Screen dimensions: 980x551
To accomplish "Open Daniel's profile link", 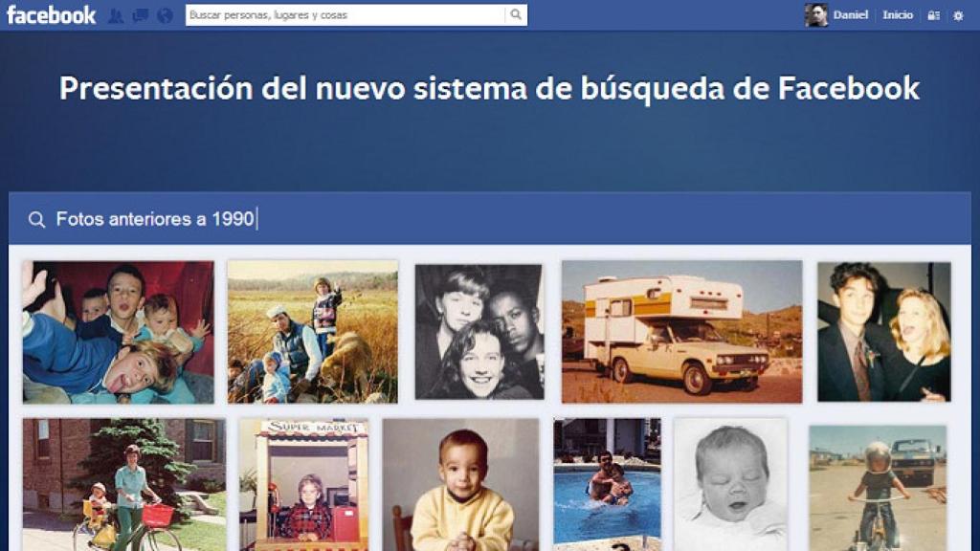I will (850, 14).
